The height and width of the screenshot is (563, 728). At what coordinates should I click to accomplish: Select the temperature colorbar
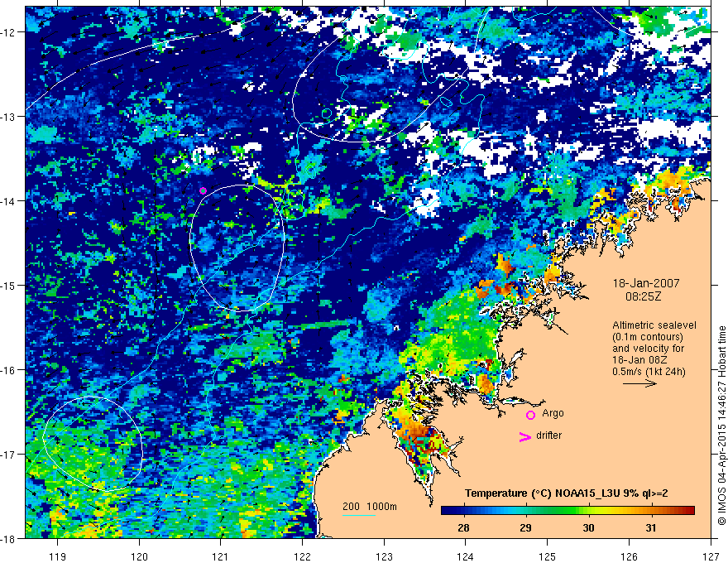pos(568,511)
